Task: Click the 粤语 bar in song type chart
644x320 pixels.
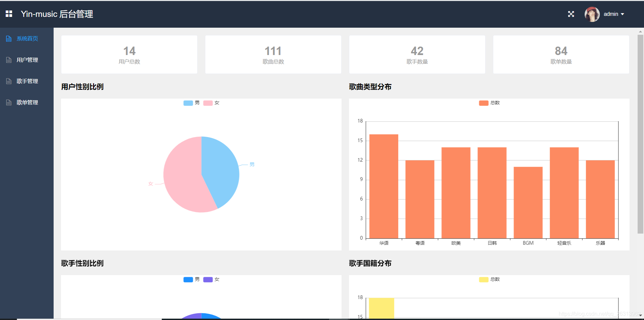Action: [420, 199]
